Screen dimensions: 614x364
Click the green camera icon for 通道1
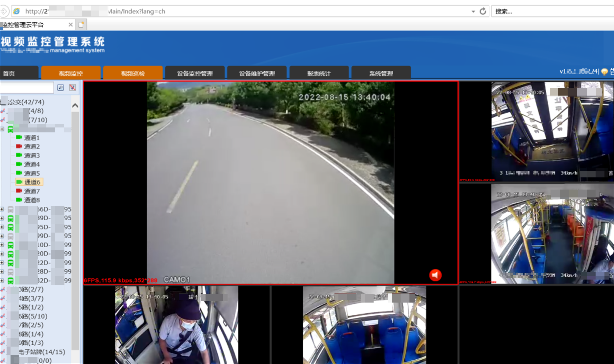19,137
